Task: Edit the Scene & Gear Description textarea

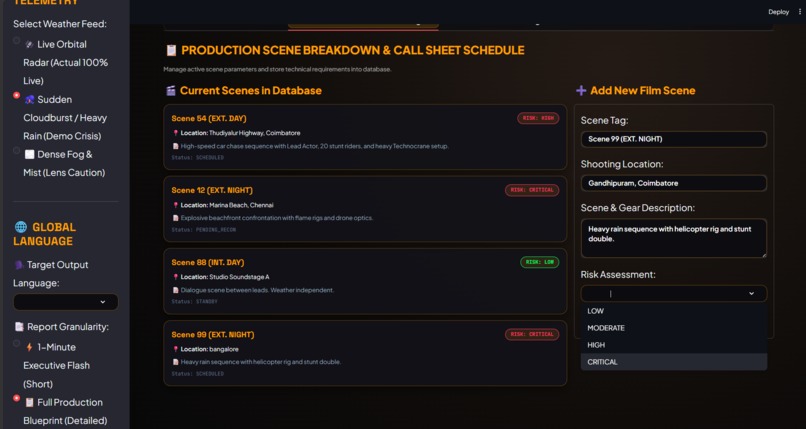Action: (673, 238)
